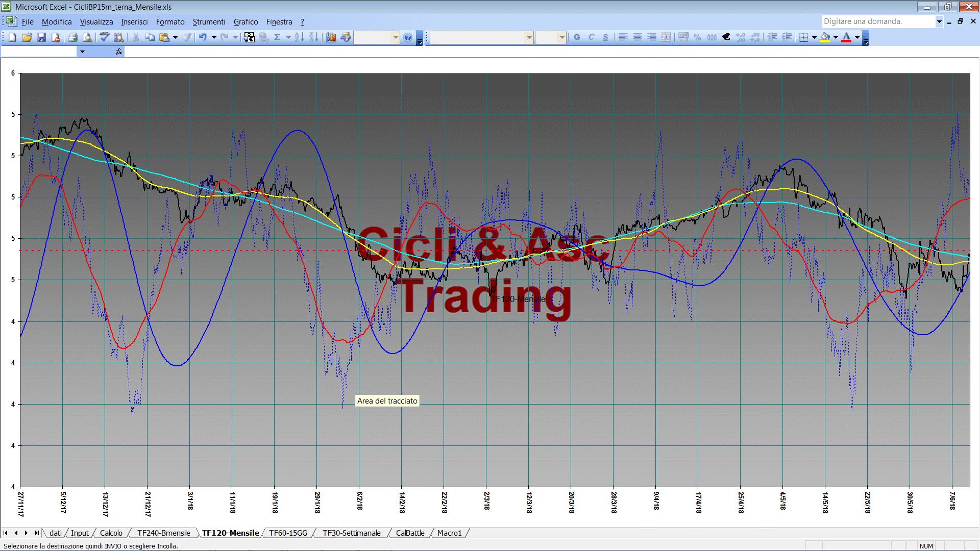Open the font color palette dropdown arrow

tap(857, 37)
